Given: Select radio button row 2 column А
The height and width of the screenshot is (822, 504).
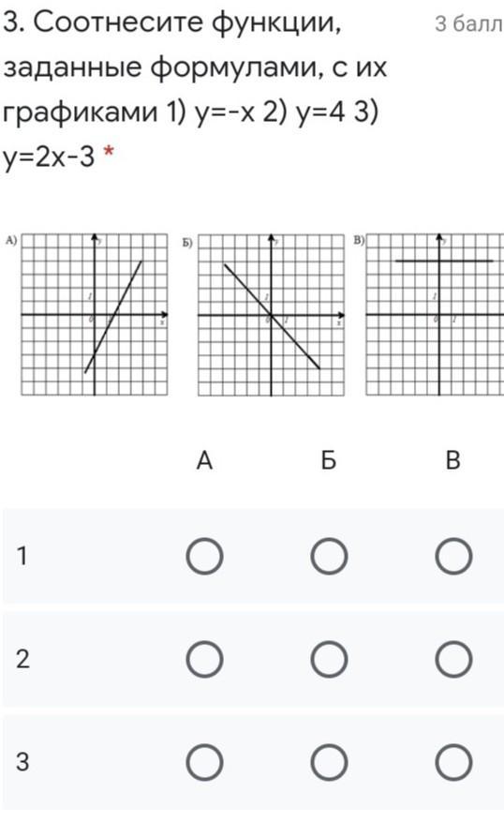Looking at the screenshot, I should point(205,659).
